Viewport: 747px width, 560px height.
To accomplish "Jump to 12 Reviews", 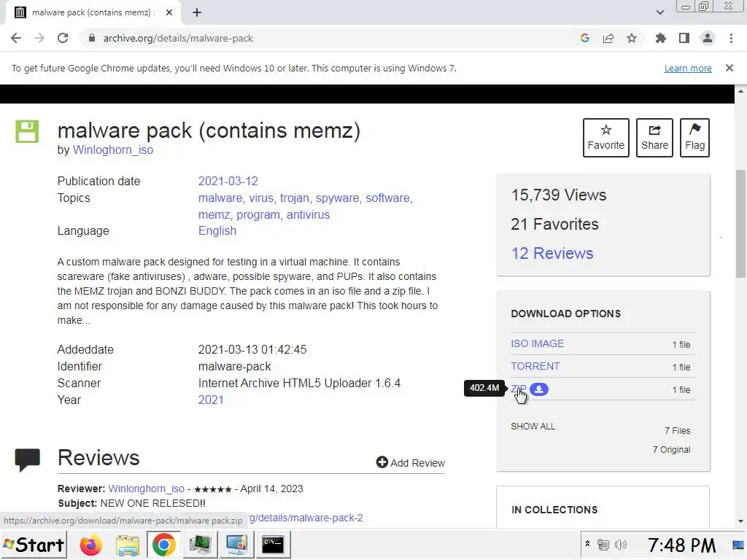I will click(x=552, y=253).
